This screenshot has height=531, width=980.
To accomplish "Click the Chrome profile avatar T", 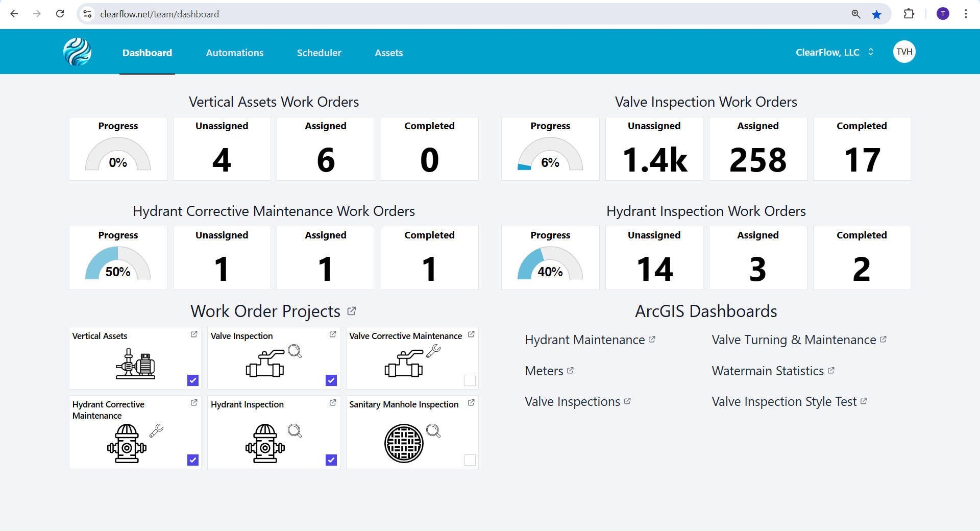I will click(x=943, y=14).
